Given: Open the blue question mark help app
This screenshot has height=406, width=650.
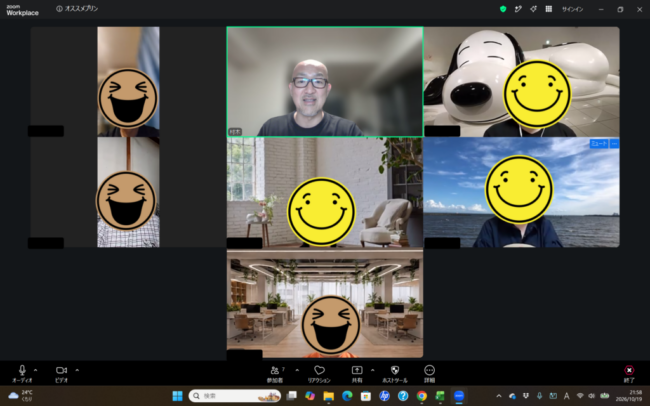Looking at the screenshot, I should pyautogui.click(x=403, y=396).
